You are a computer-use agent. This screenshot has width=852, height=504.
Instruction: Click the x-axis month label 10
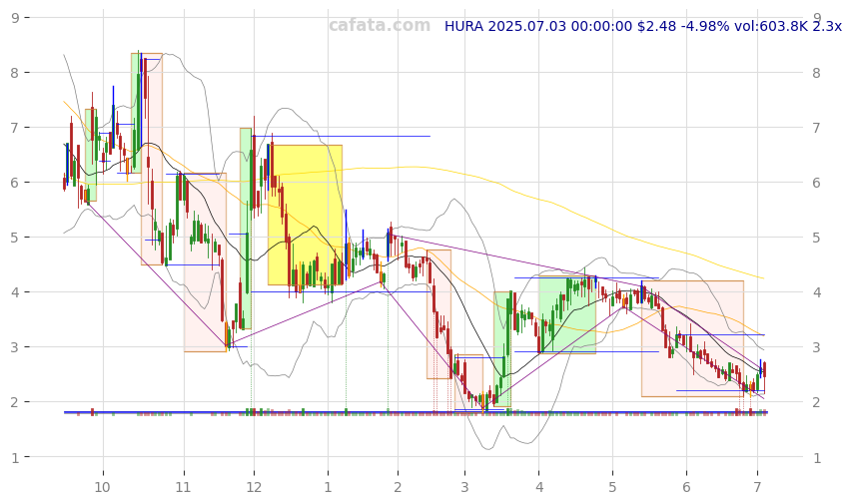(102, 487)
